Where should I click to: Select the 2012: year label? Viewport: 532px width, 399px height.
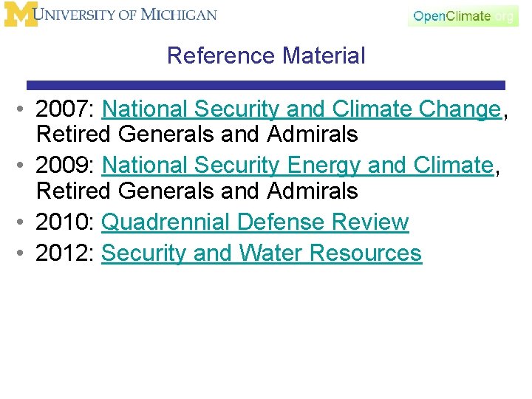pos(66,253)
